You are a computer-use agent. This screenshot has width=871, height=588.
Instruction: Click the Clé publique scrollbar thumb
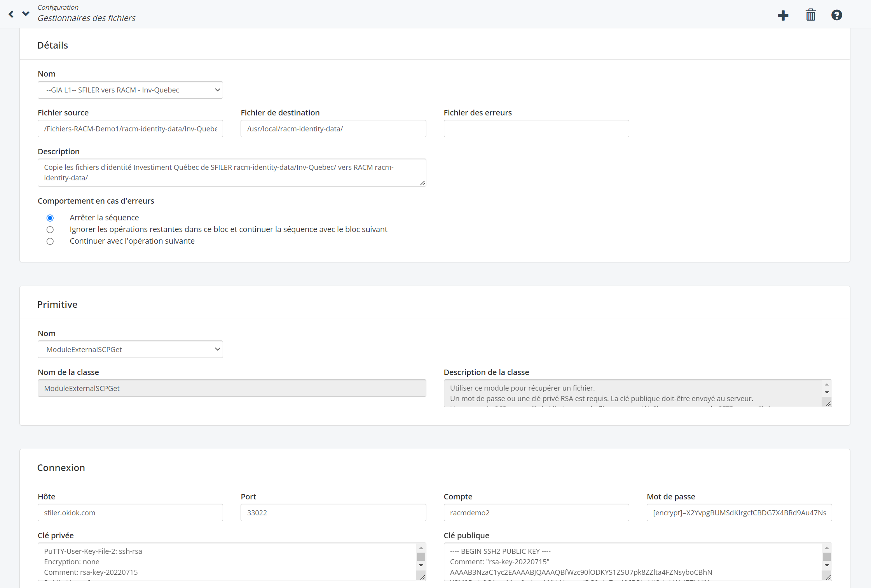click(x=827, y=557)
